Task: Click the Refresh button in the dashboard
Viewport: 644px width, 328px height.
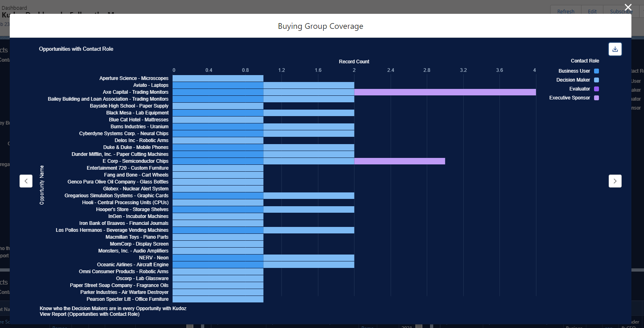Action: coord(566,11)
